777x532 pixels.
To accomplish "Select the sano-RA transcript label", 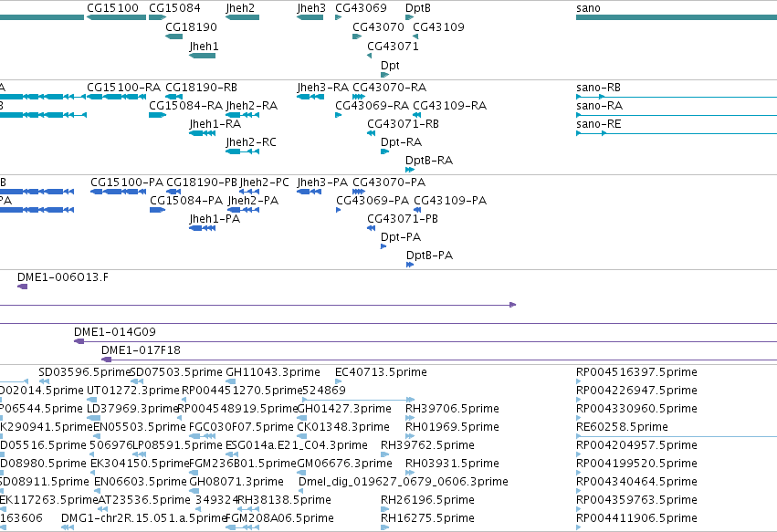I will (x=599, y=106).
